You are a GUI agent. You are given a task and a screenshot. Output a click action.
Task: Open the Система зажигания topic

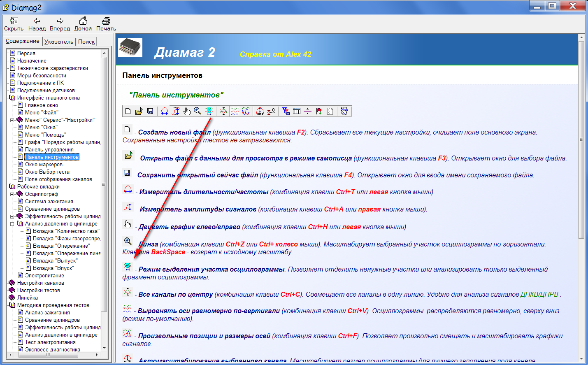(x=49, y=201)
